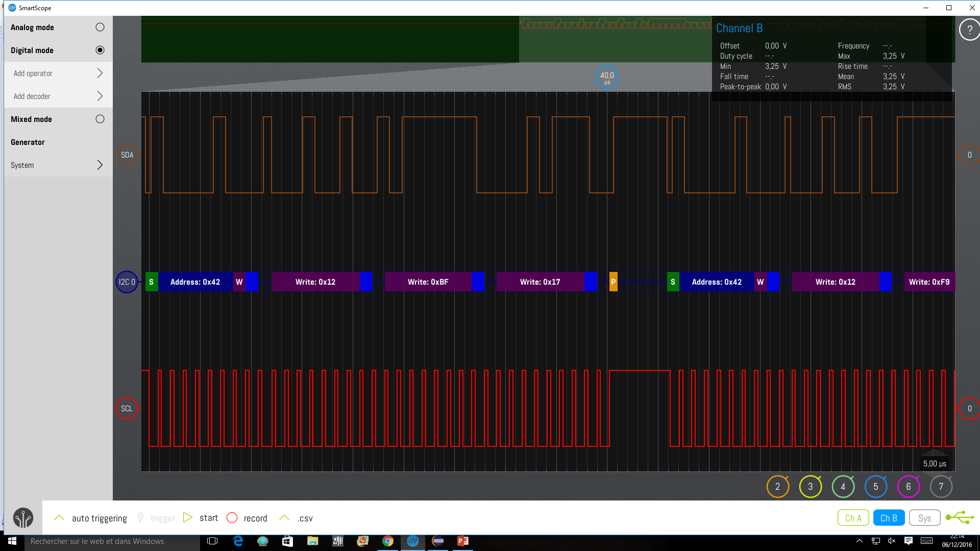Open the Generator menu item

[x=58, y=142]
